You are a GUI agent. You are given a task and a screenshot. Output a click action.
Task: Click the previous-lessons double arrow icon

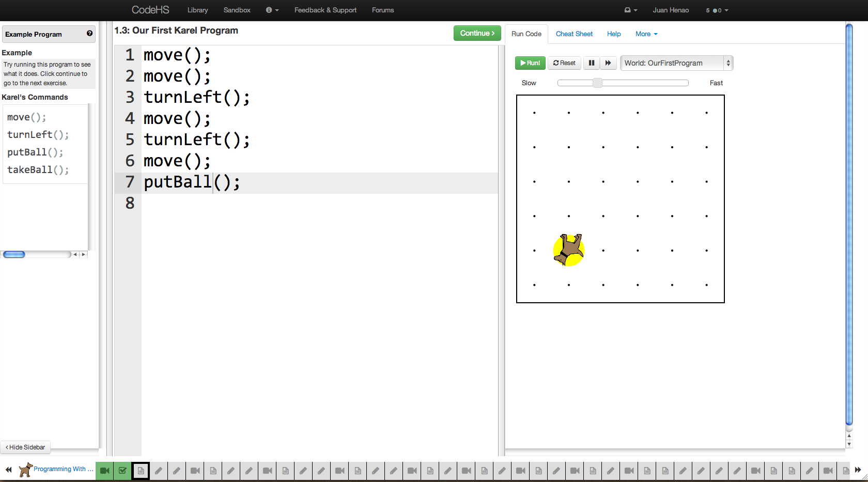coord(8,470)
